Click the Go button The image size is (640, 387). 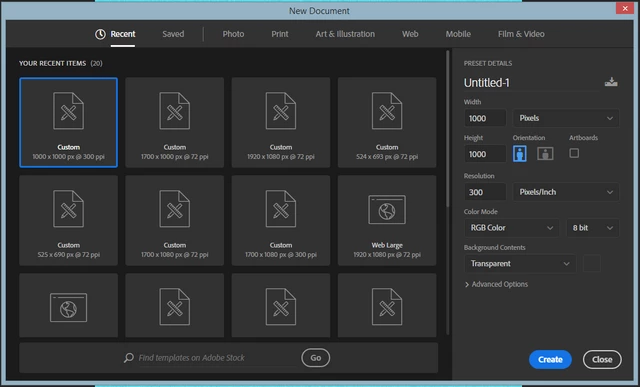[316, 358]
